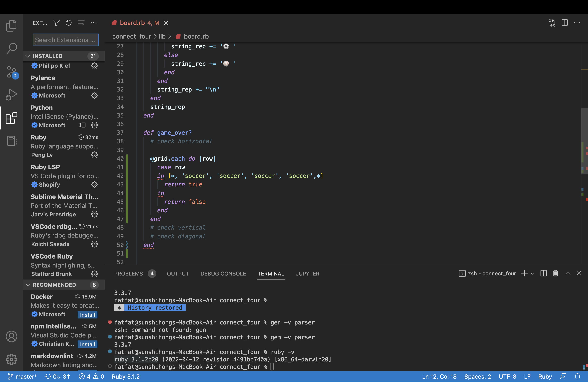588x382 pixels.
Task: Collapse the RECOMMENDED extensions section
Action: point(28,285)
